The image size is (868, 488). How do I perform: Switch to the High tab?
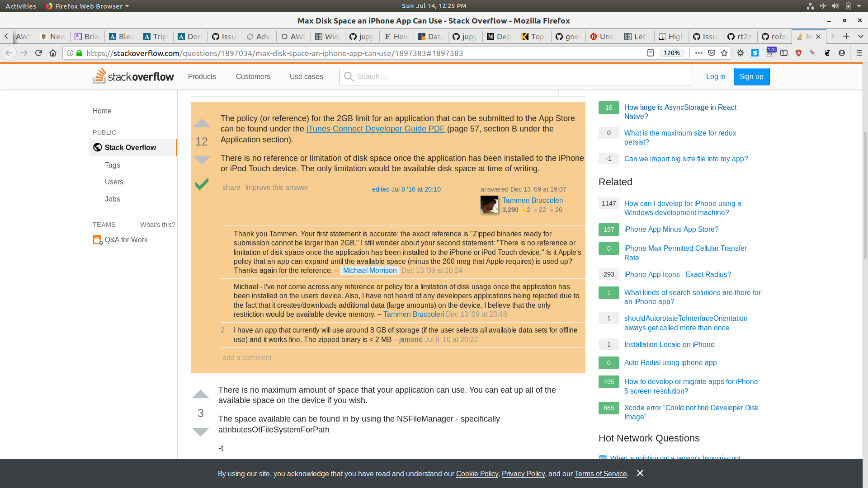click(671, 37)
